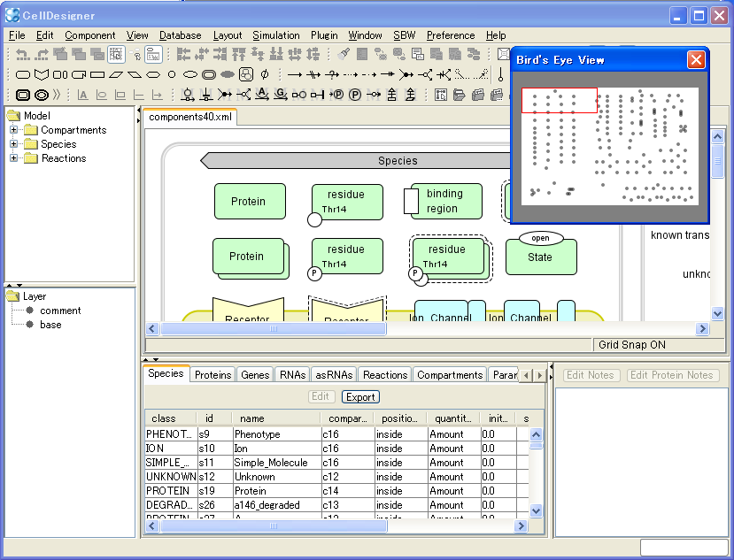The image size is (734, 560).
Task: Select the 'Simple_Molecule' row in species table
Action: pos(337,463)
